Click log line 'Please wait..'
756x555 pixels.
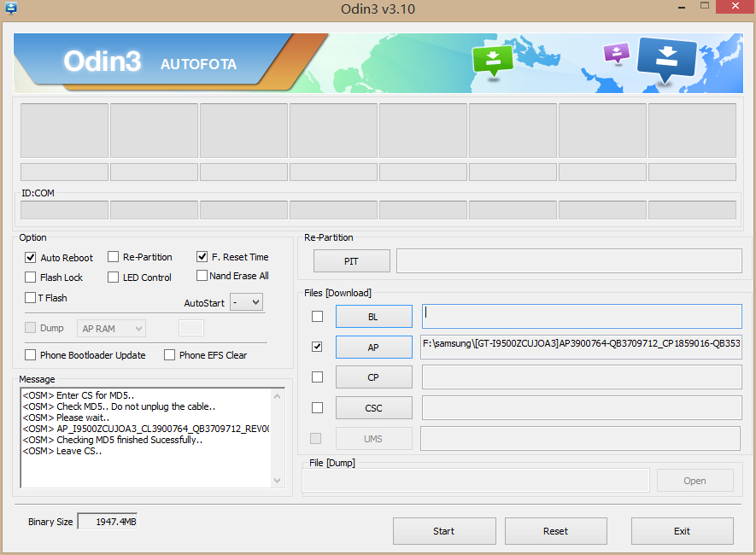66,418
